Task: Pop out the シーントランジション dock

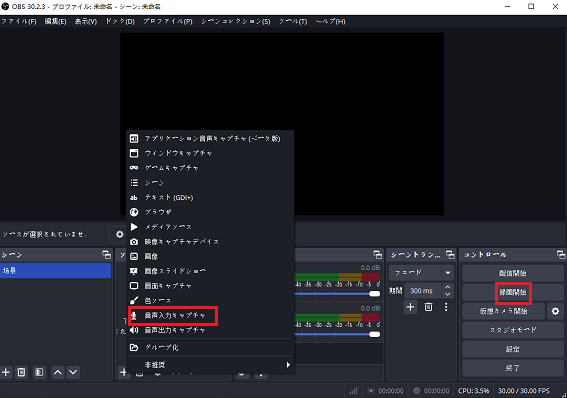Action: [x=450, y=255]
